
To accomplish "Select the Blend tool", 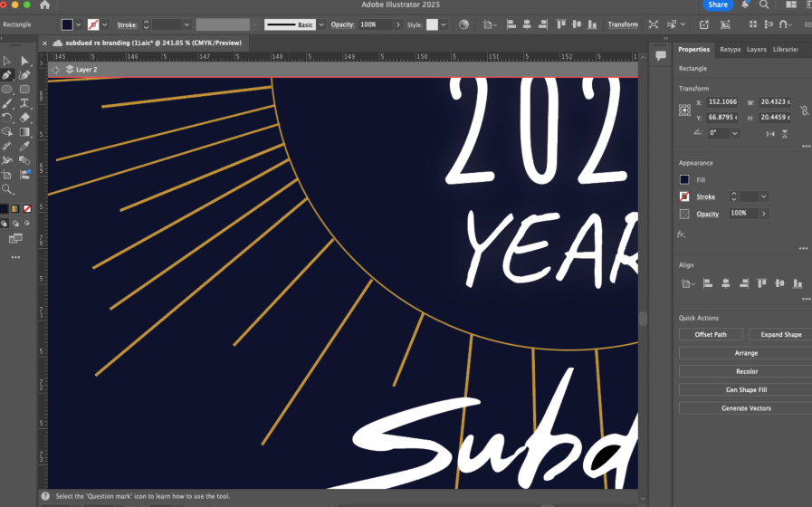I will 24,160.
